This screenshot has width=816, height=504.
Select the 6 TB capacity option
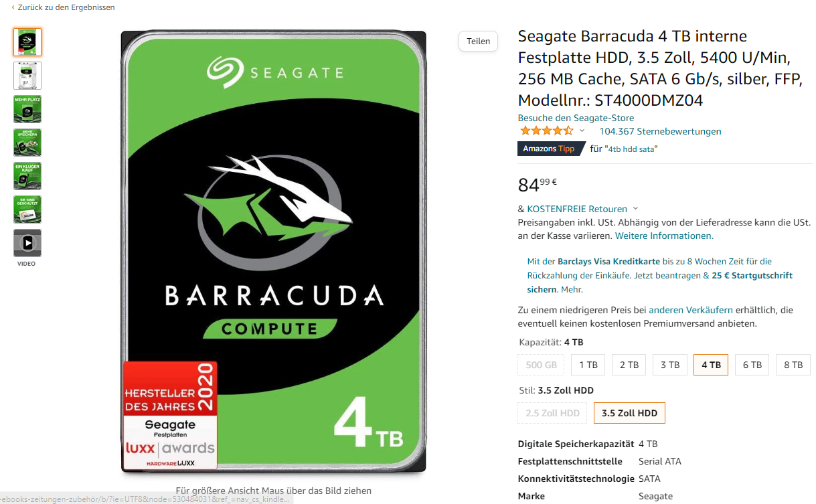pyautogui.click(x=752, y=365)
